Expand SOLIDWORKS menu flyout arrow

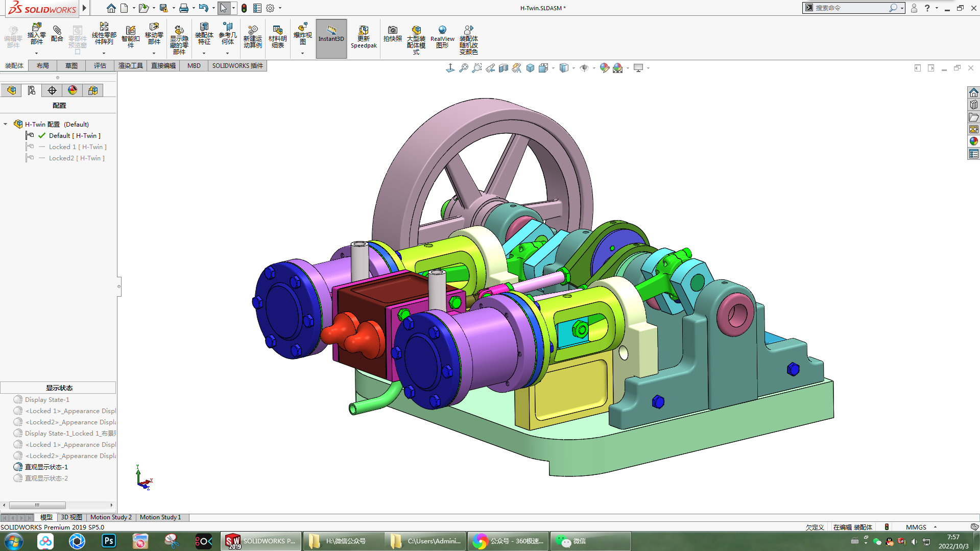pyautogui.click(x=85, y=8)
